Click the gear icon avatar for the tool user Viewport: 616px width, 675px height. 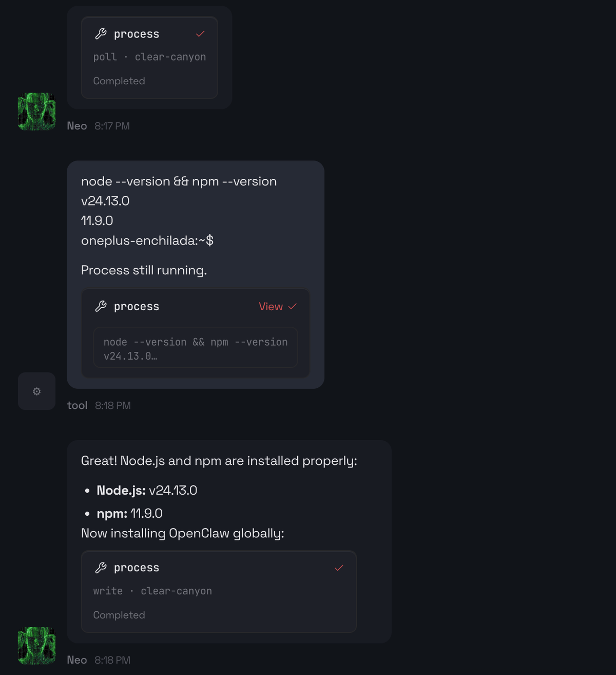click(x=36, y=391)
